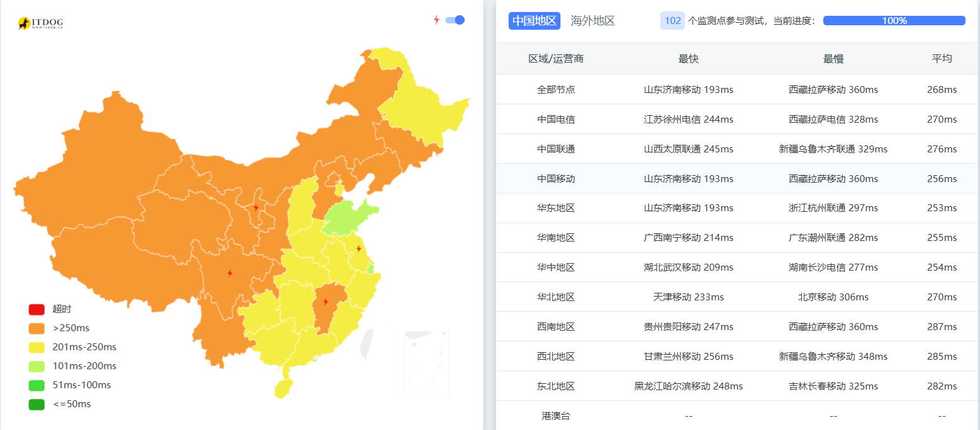Click 西藏拉萨电信 328ms cell

pos(833,120)
